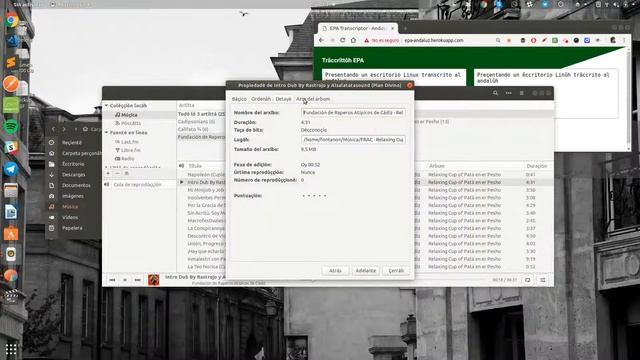Select Last.fm in the Rhythmbox sidebar
The height and width of the screenshot is (360, 640).
pyautogui.click(x=130, y=142)
